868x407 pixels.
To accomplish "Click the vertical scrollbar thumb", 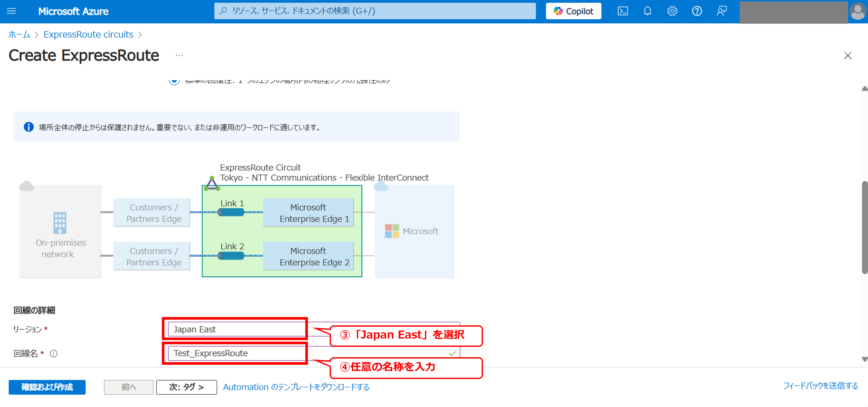I will click(864, 228).
